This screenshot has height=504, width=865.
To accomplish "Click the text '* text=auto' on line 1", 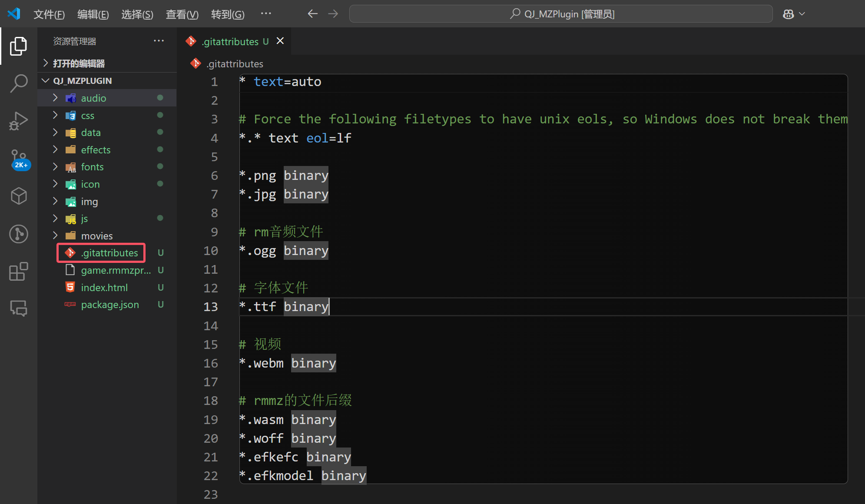I will [280, 82].
